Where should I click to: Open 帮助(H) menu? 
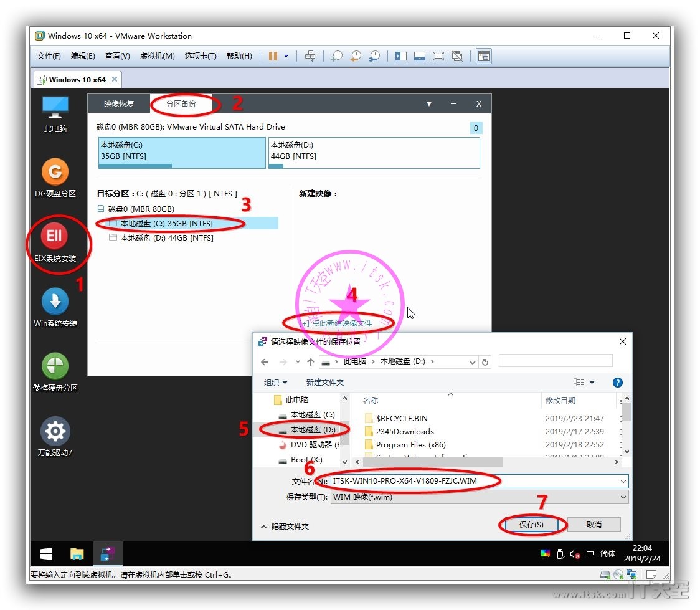point(239,56)
